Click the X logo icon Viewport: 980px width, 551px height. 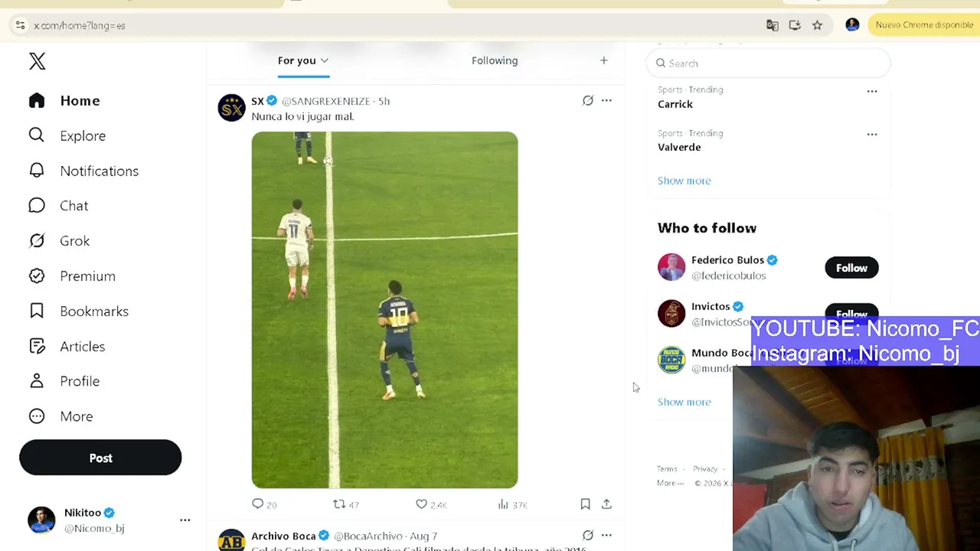click(37, 61)
